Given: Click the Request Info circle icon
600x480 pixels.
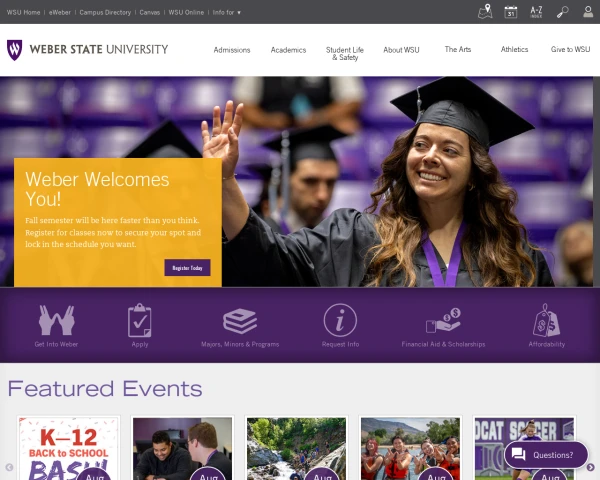Looking at the screenshot, I should coord(340,320).
